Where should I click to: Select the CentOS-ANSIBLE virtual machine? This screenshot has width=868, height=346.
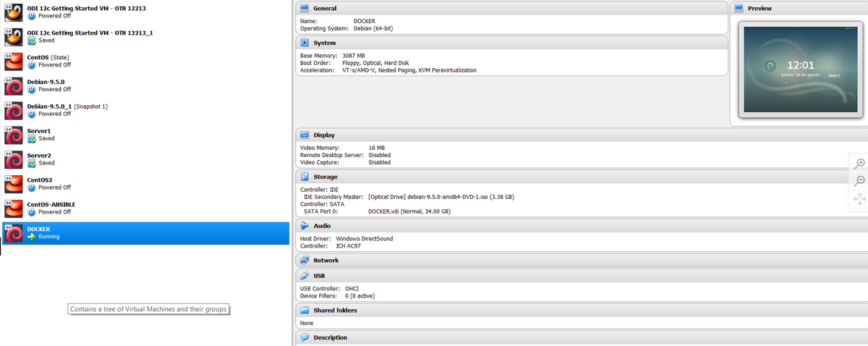pyautogui.click(x=145, y=208)
